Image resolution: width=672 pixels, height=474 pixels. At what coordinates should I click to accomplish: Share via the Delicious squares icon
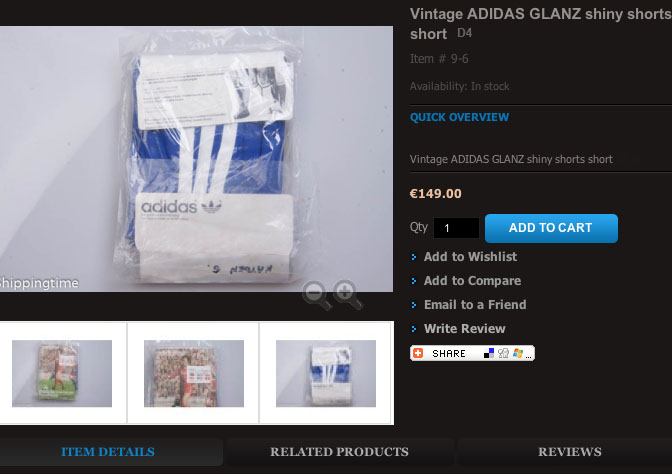click(489, 353)
